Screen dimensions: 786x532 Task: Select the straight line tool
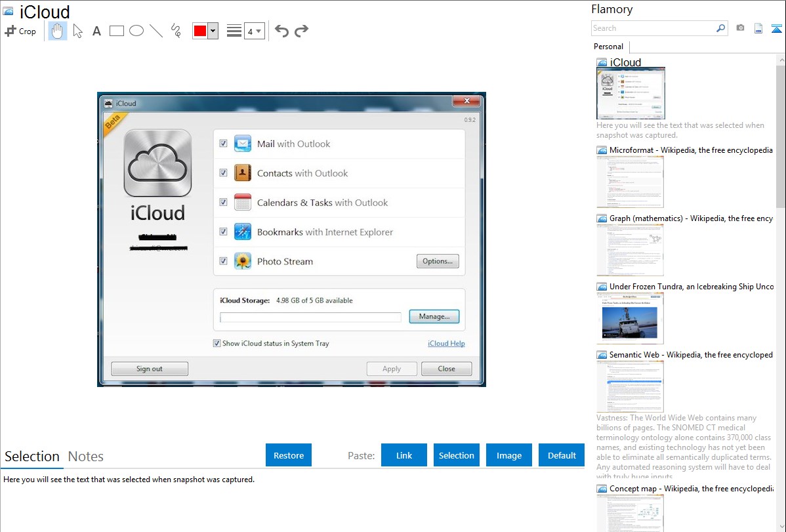(156, 31)
